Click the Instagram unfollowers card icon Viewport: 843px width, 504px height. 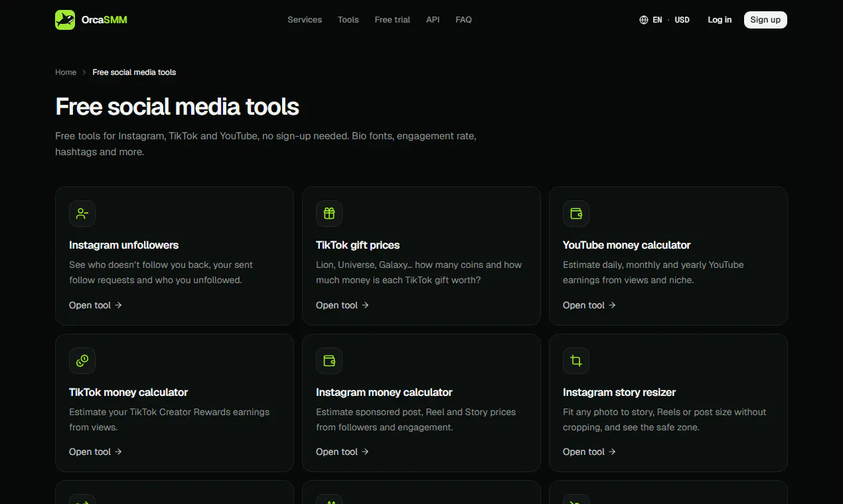coord(82,214)
